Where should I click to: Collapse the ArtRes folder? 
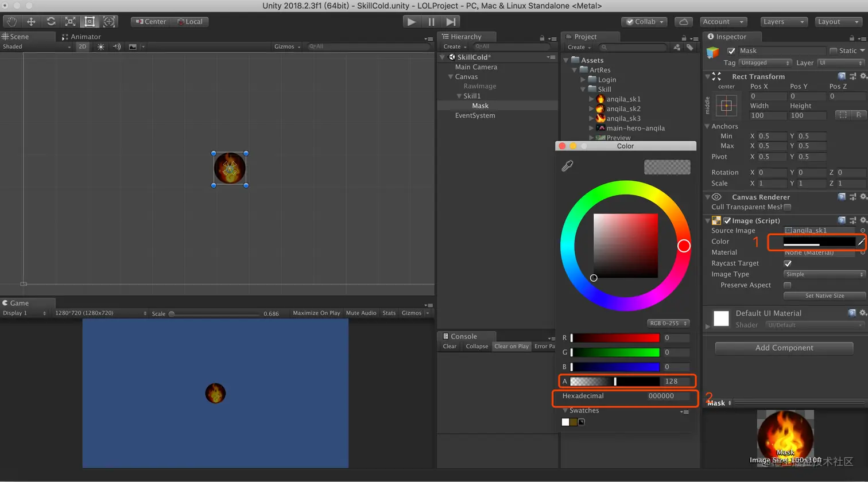(x=575, y=70)
